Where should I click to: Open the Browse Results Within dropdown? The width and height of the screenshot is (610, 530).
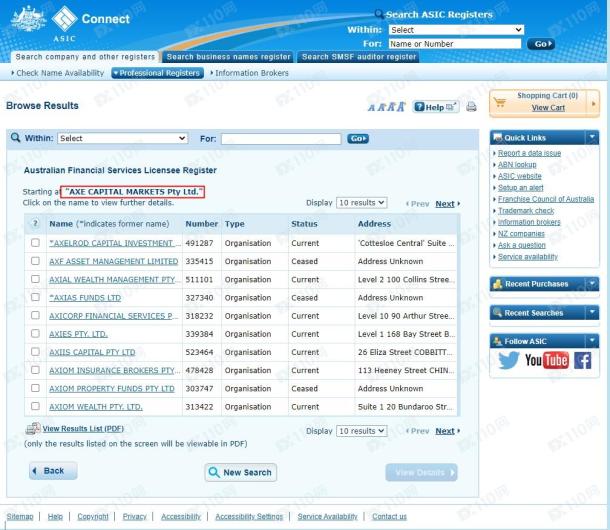click(123, 138)
